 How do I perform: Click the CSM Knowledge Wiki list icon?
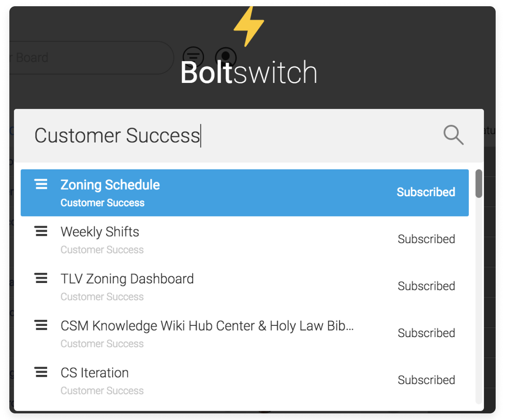(41, 325)
